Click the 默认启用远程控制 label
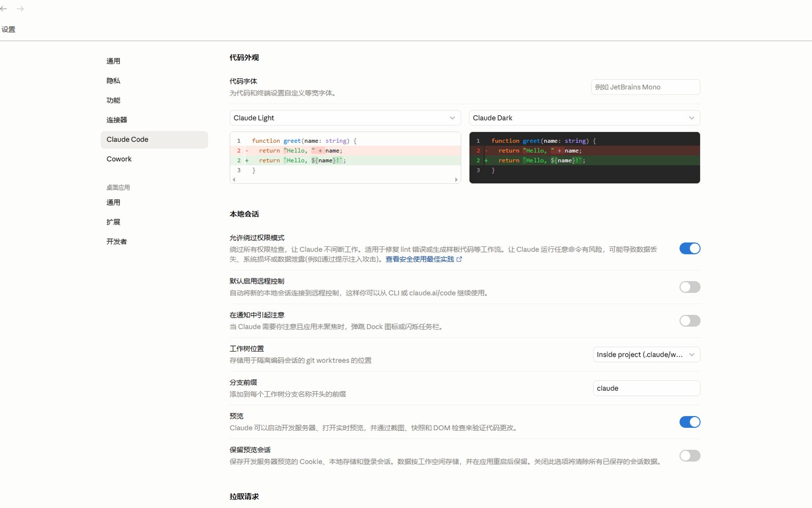The image size is (812, 508). [x=257, y=281]
